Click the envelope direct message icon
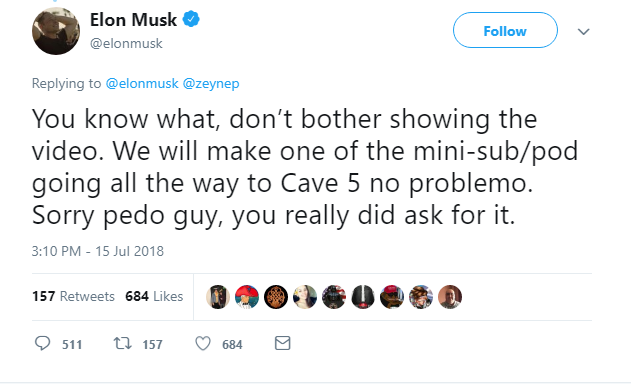 click(283, 343)
